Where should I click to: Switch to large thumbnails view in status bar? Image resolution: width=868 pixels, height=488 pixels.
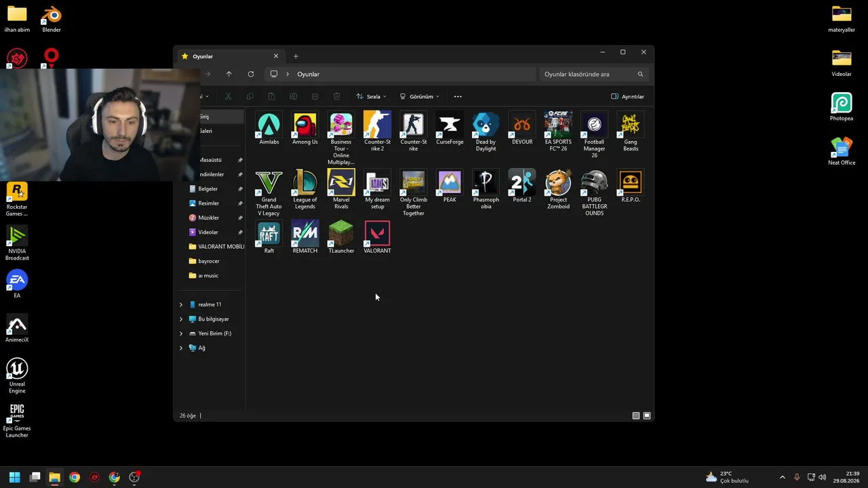point(647,415)
